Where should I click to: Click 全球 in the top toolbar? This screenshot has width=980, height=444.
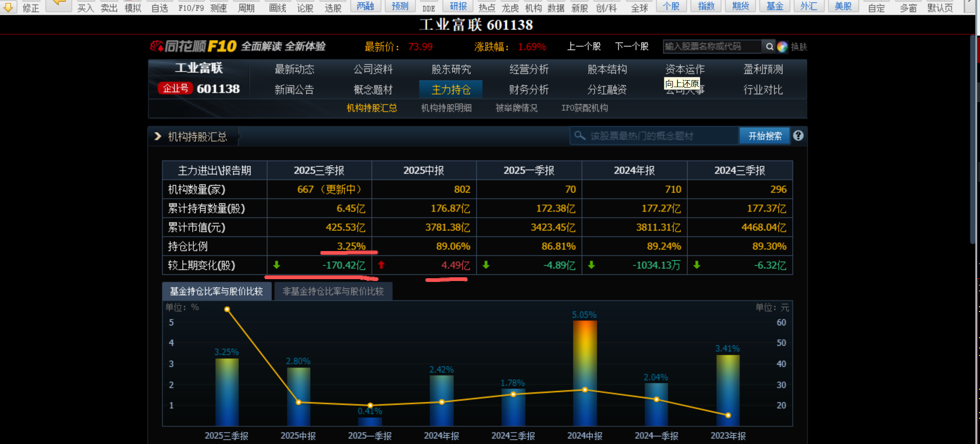pyautogui.click(x=639, y=8)
